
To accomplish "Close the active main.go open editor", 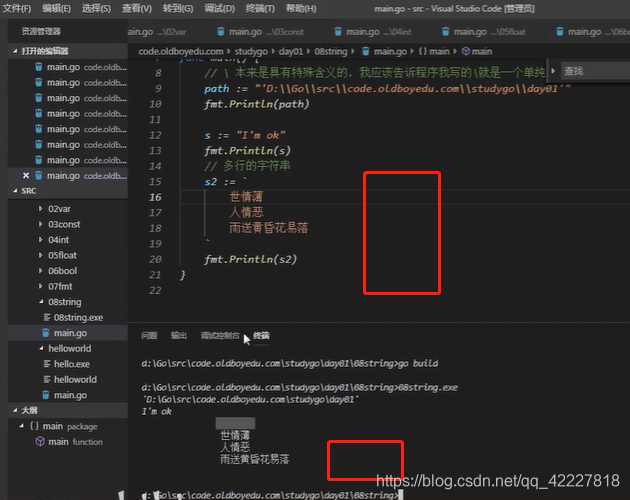I will pos(26,176).
